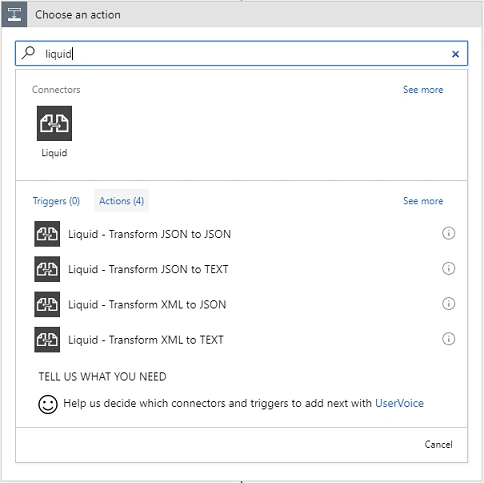Click the Transform XML to JSON icon

[x=47, y=304]
